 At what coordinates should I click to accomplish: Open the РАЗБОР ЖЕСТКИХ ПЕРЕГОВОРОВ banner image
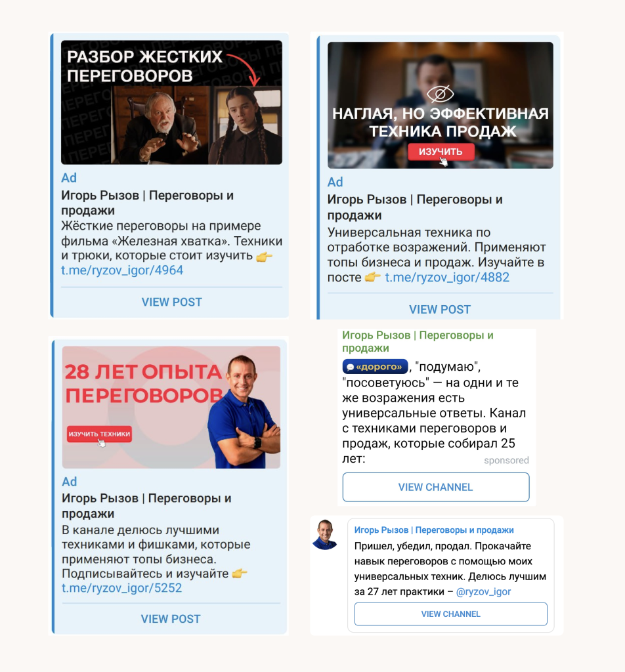(x=171, y=102)
